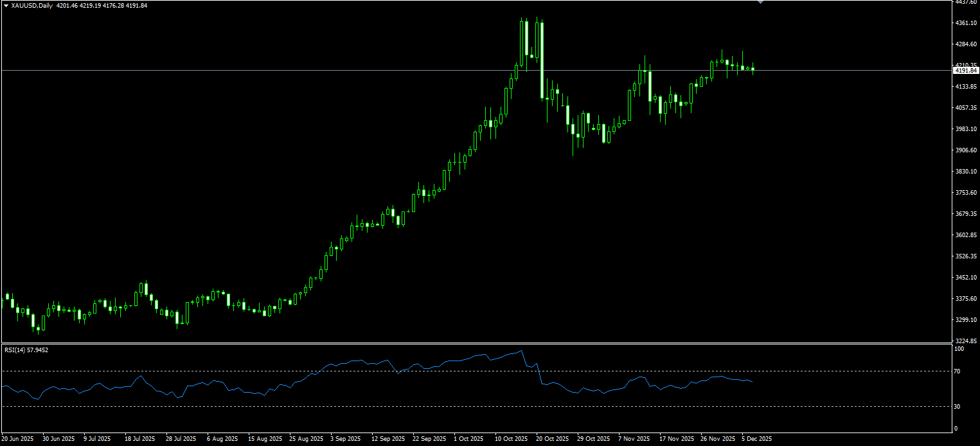
Task: Click the XAUUSD,Daily chart title
Action: click(33, 6)
